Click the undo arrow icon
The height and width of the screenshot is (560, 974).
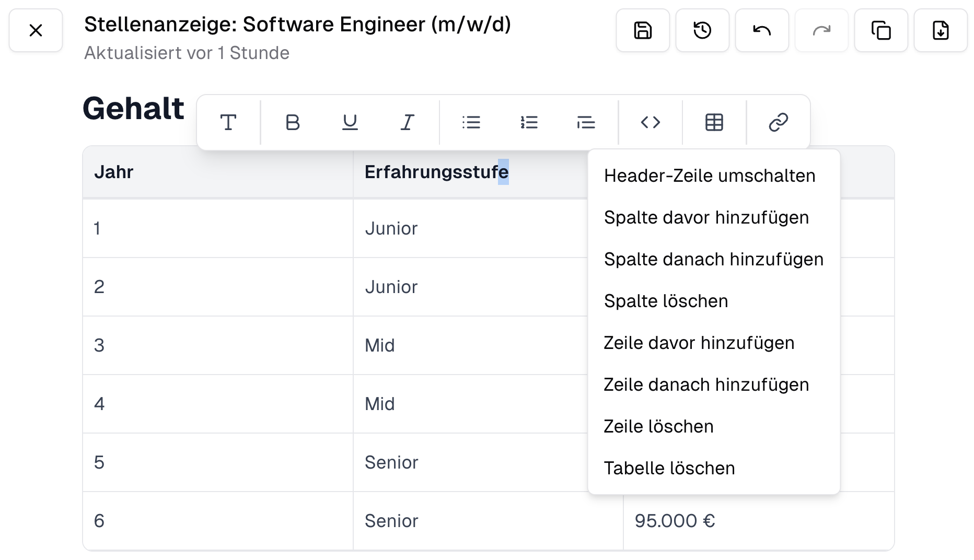coord(762,30)
